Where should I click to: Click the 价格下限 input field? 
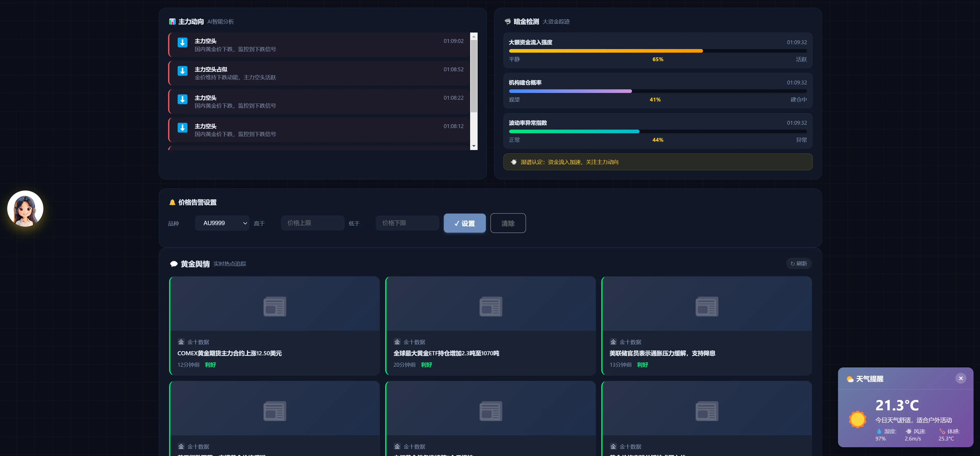[407, 223]
